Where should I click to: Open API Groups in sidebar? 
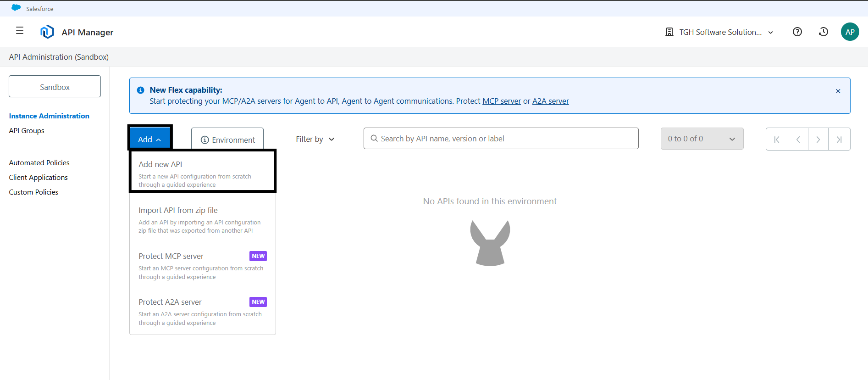(x=27, y=131)
